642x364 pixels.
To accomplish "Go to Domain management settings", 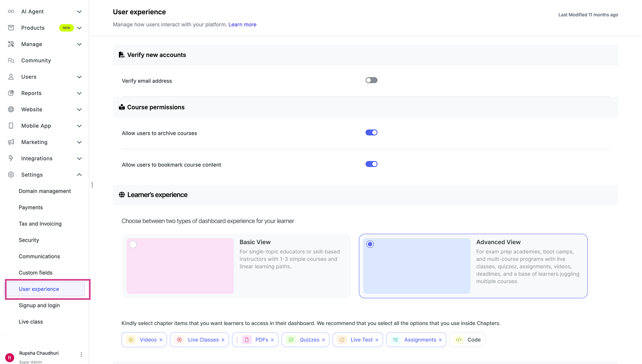I will point(45,191).
